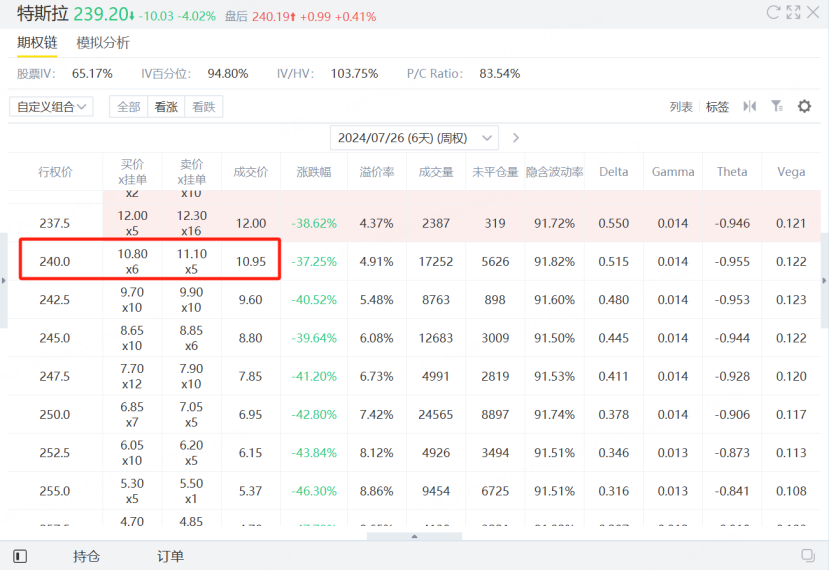
Task: Open expiration date 2024/07/26 dropdown
Action: pos(414,138)
